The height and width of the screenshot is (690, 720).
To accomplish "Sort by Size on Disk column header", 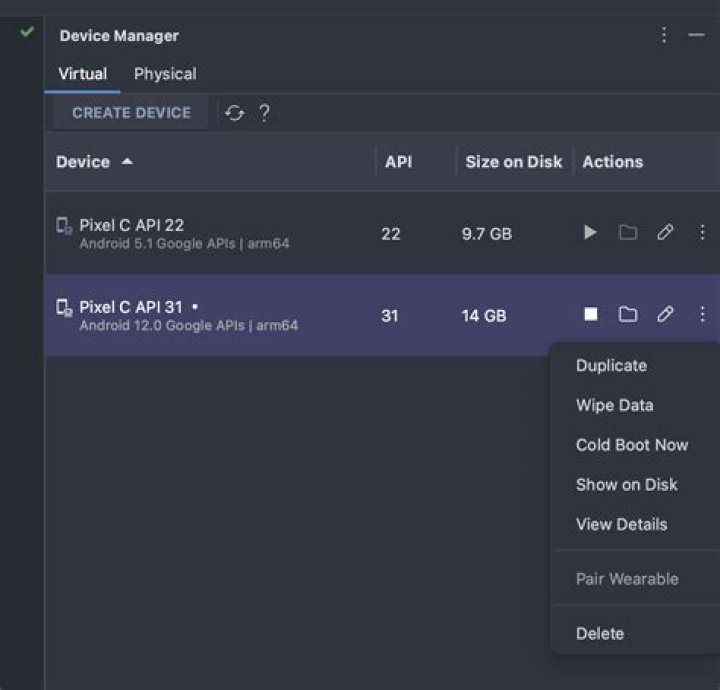I will pyautogui.click(x=514, y=162).
